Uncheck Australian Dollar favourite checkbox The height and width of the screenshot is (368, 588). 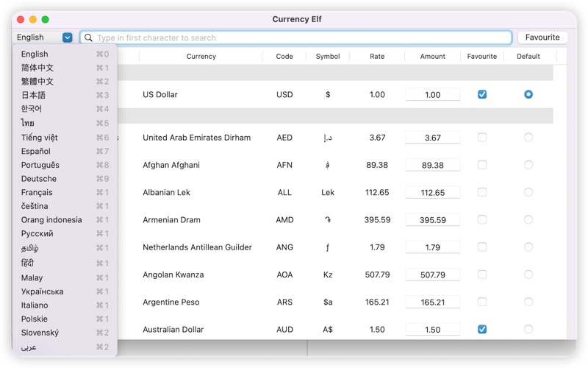tap(482, 329)
